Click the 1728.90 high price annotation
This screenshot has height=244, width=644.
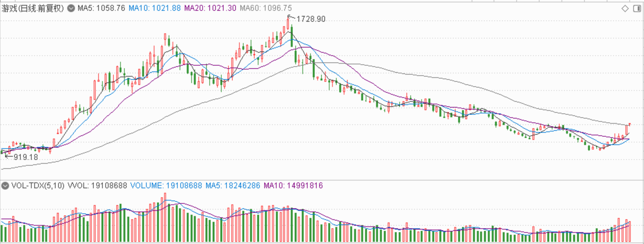click(311, 19)
